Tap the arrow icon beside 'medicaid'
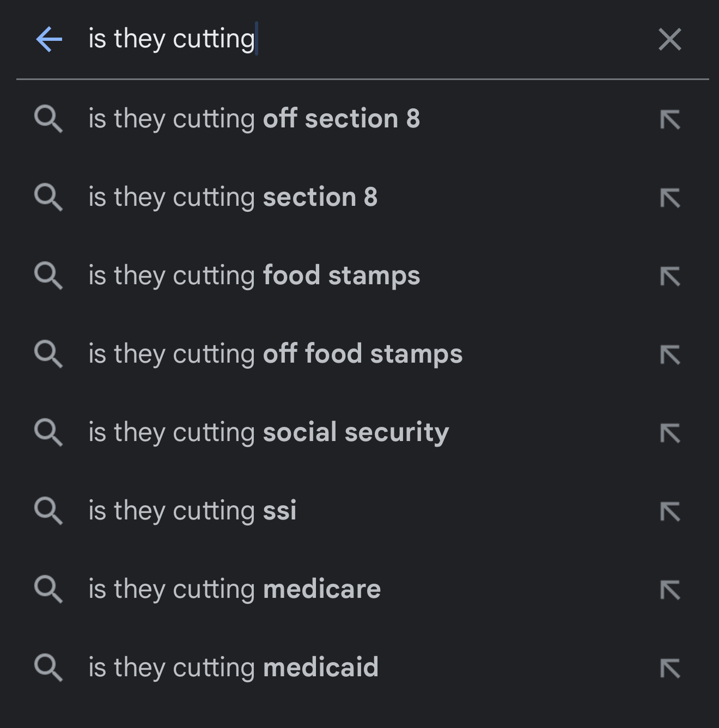The height and width of the screenshot is (728, 719). pos(669,668)
